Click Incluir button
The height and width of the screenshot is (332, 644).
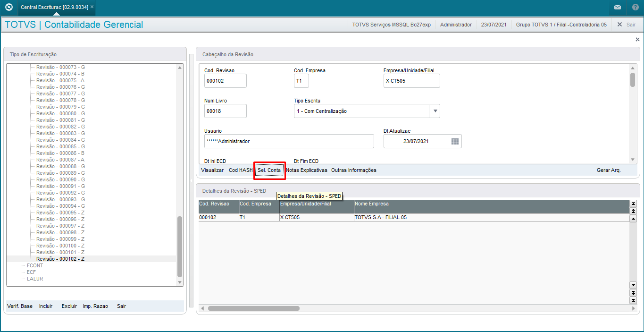(x=46, y=306)
